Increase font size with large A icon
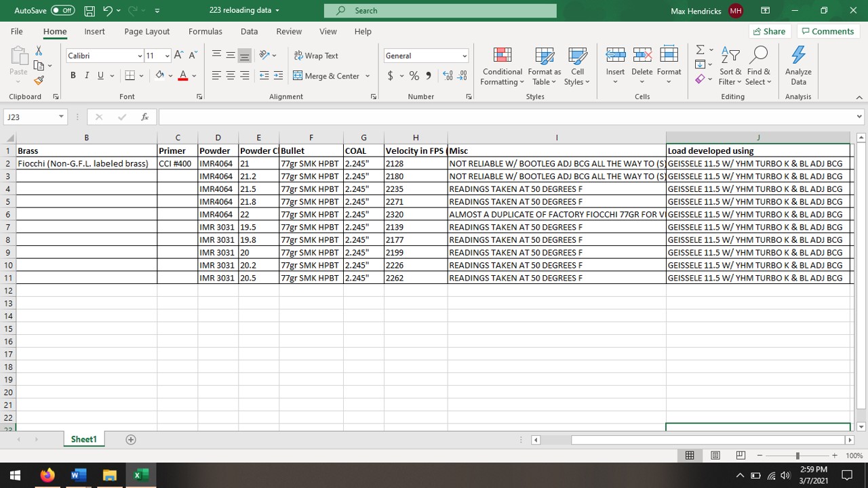 178,56
